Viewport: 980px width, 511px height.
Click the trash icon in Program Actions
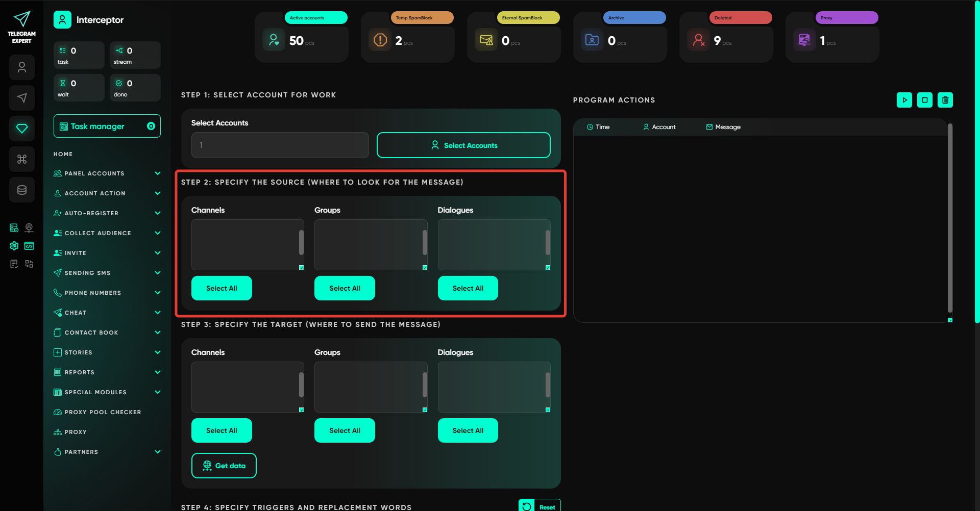click(x=945, y=100)
